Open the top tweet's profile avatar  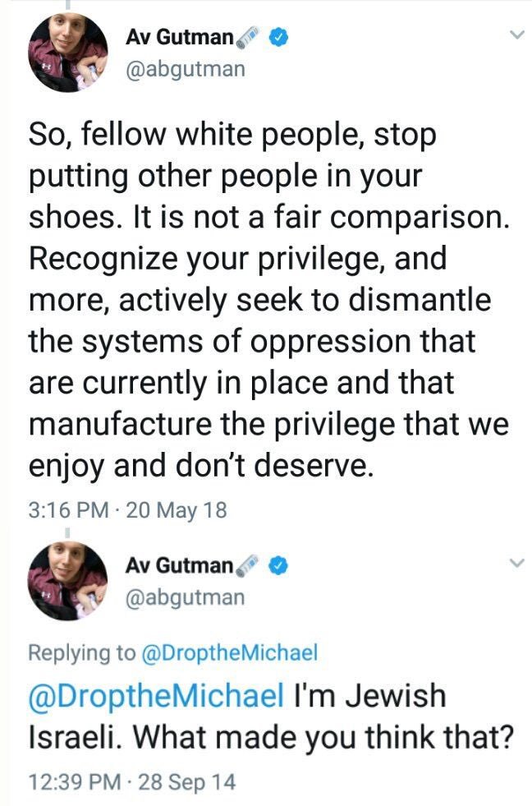[67, 53]
